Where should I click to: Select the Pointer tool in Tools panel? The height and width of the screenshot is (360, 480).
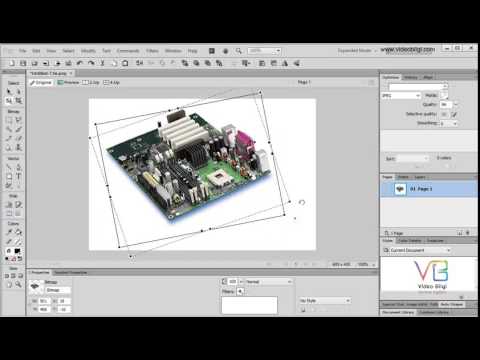(x=9, y=91)
